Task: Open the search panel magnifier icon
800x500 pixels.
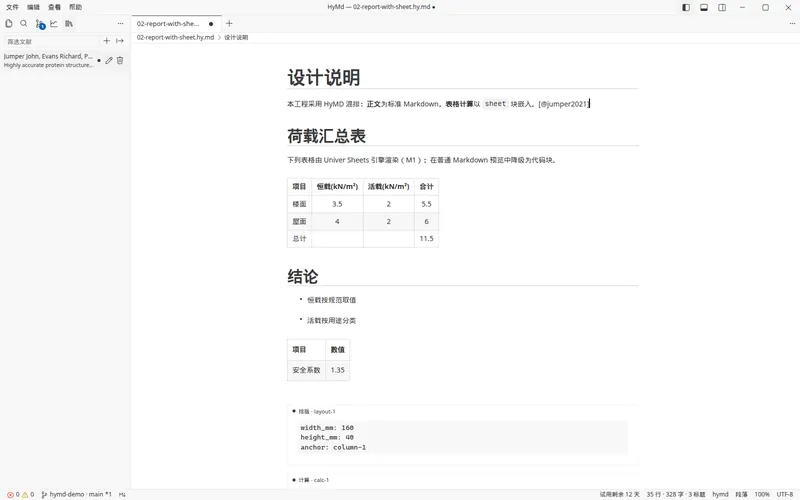Action: [x=23, y=23]
